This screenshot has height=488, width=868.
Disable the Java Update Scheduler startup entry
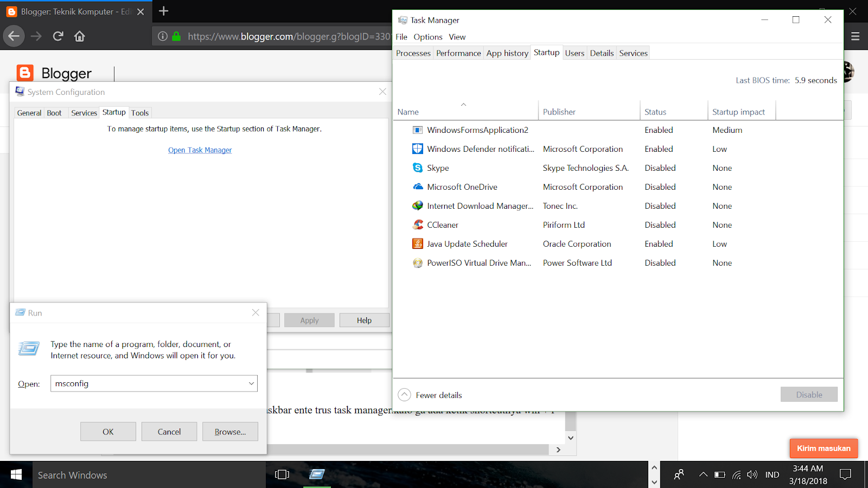point(659,243)
